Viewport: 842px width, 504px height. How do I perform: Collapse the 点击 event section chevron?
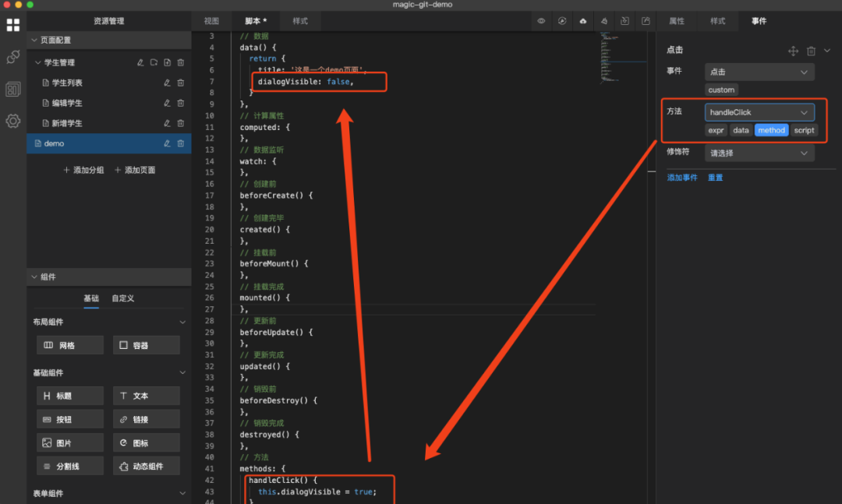click(827, 51)
